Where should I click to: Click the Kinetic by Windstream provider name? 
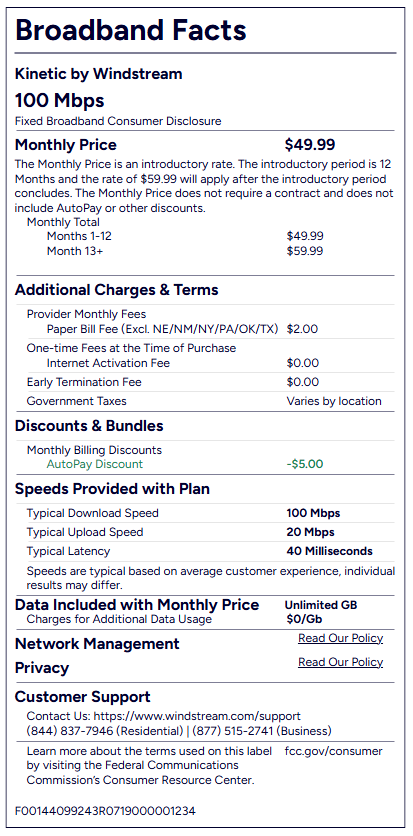coord(99,74)
